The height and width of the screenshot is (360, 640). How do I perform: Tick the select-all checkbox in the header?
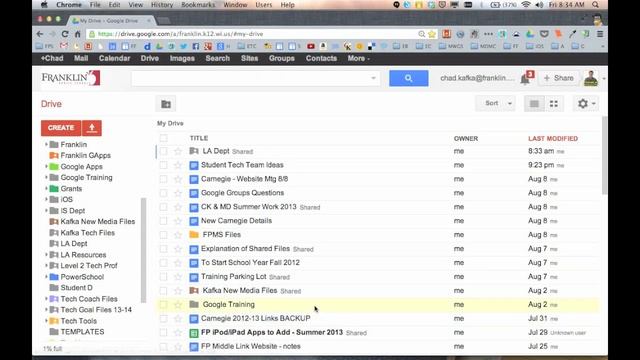coord(163,138)
